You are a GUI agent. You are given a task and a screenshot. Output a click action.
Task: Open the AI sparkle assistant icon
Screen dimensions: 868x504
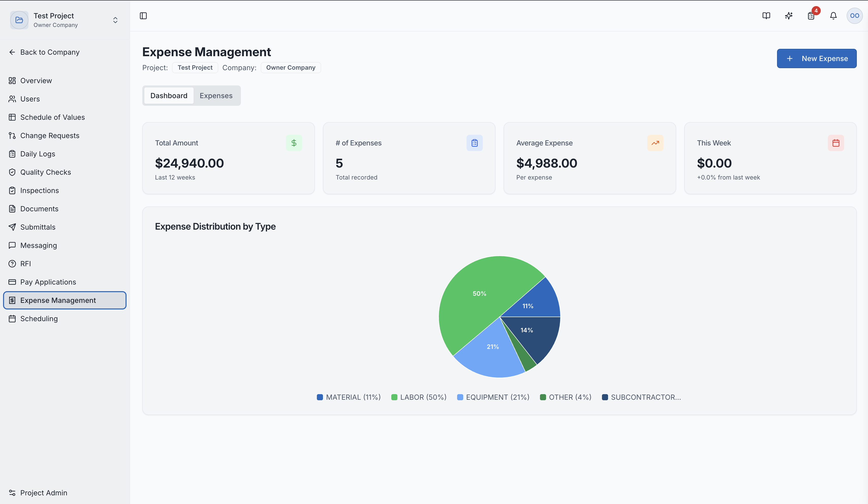tap(789, 16)
